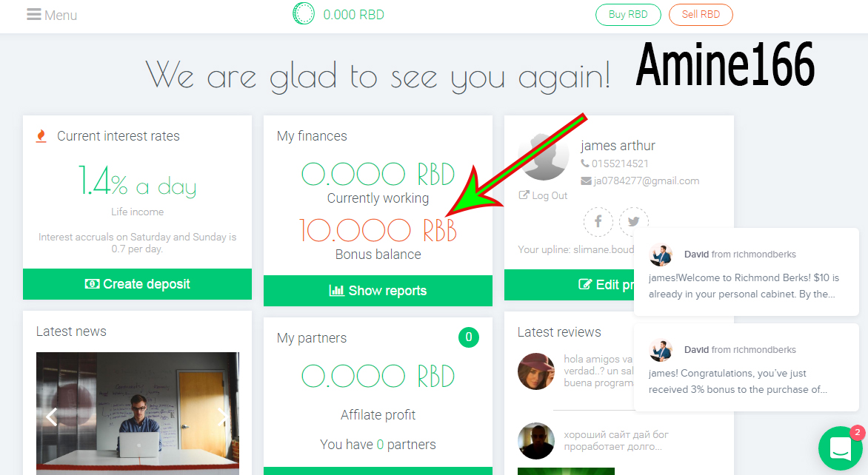
Task: Click the Create deposit button
Action: 137,284
